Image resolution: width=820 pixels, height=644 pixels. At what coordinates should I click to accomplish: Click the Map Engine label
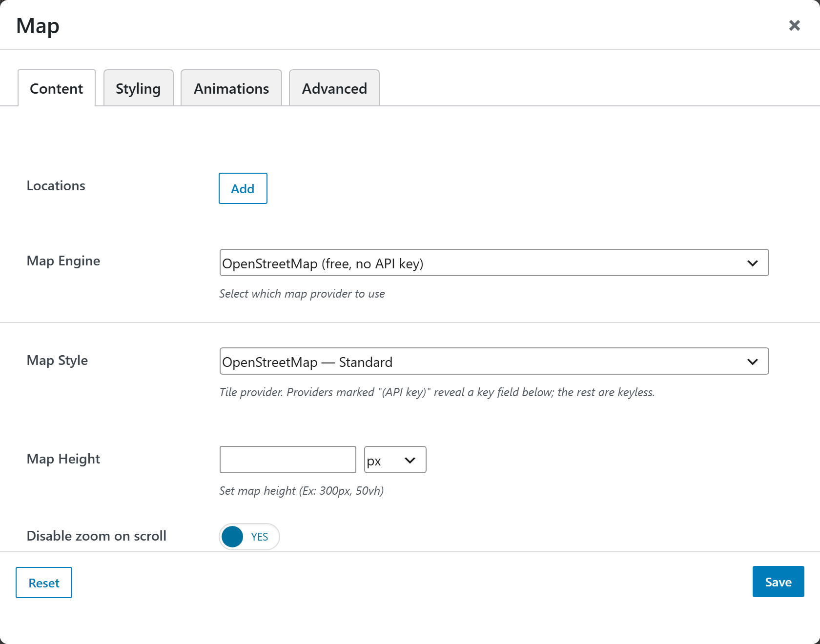click(x=63, y=261)
